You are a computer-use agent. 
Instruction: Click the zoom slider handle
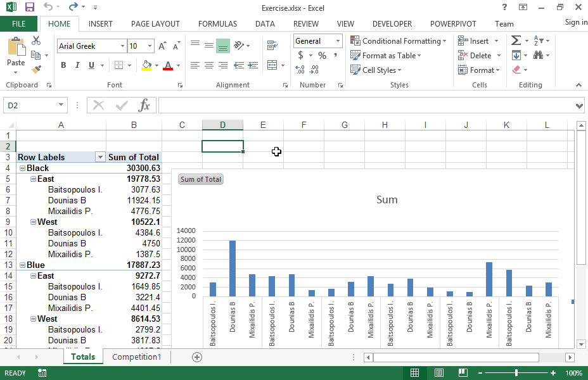516,373
